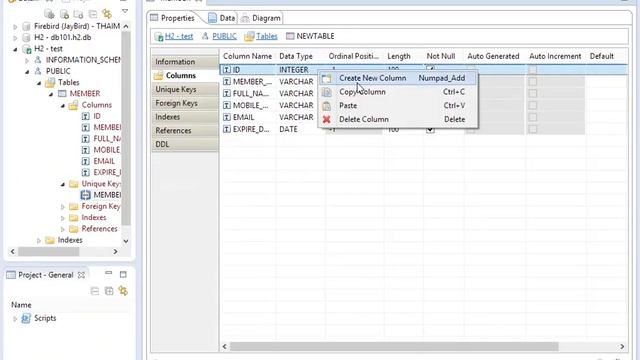The height and width of the screenshot is (360, 640).
Task: Expand the Scripts node in Project panel
Action: (x=15, y=319)
